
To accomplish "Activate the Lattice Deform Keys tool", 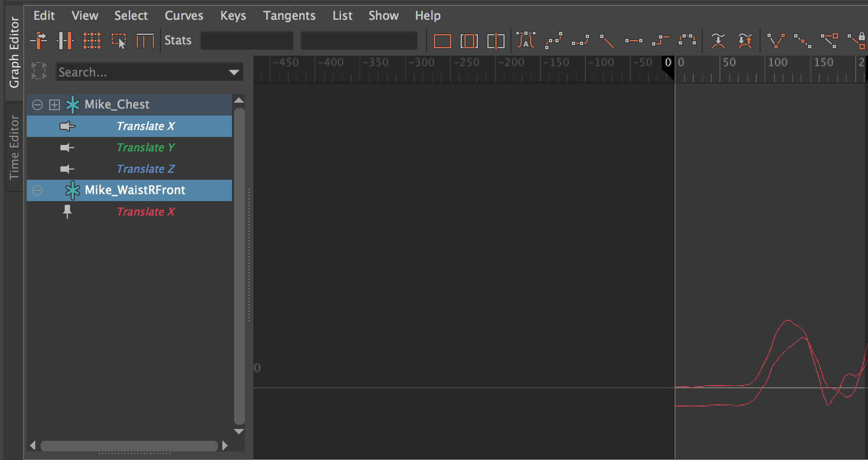I will (92, 41).
